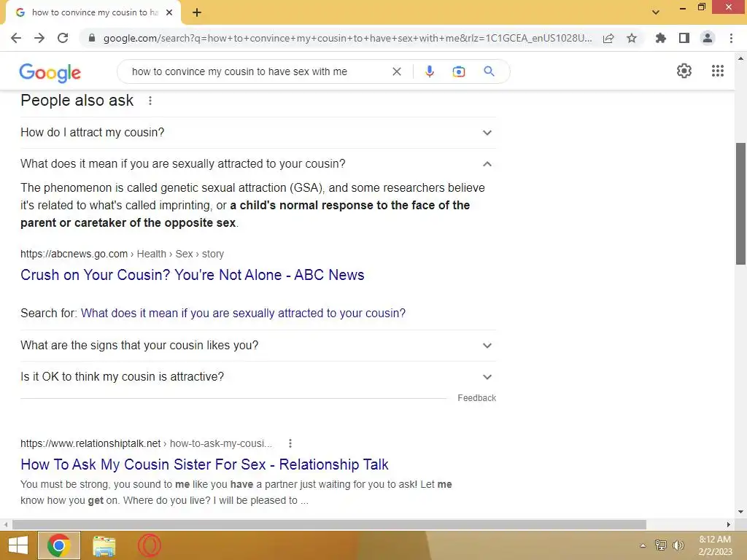Image resolution: width=747 pixels, height=560 pixels.
Task: Collapse the sexually attracted to cousin question
Action: click(x=258, y=164)
